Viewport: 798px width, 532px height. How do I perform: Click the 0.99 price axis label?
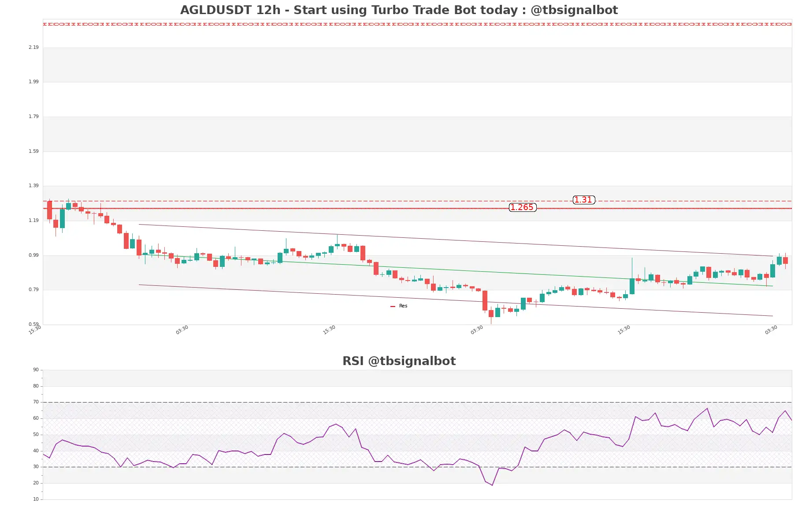coord(33,255)
